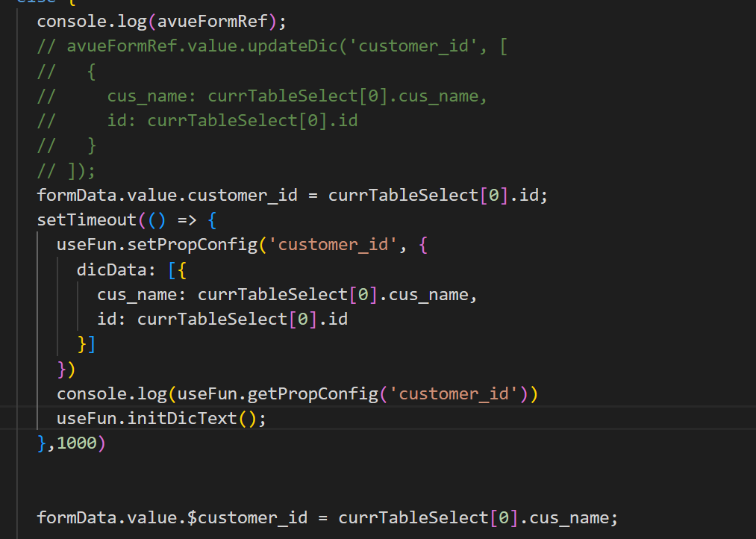Click the 'customer_id' string in setPropConfig
Screen dimensions: 756x539
(x=337, y=246)
